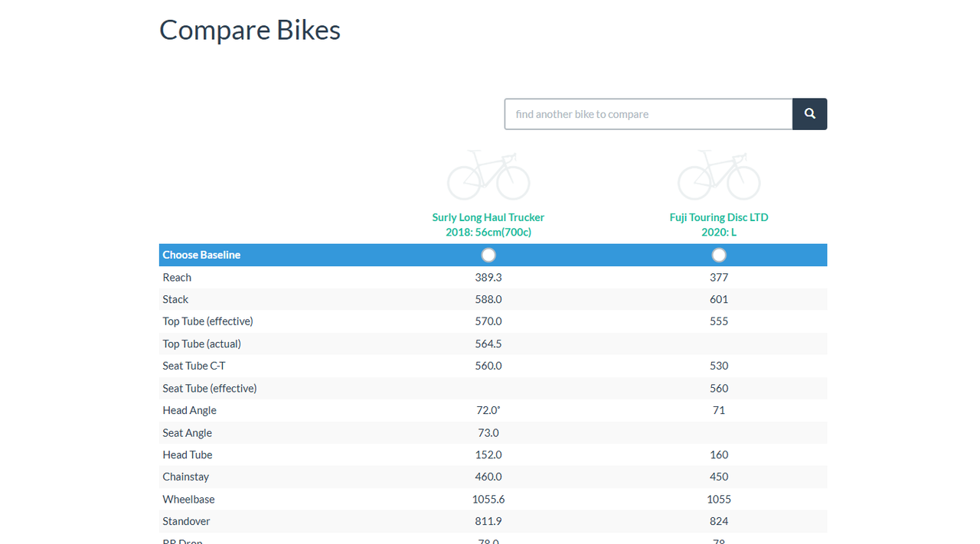Click the Surly reach value 389.3
This screenshot has height=544, width=980.
click(x=488, y=277)
